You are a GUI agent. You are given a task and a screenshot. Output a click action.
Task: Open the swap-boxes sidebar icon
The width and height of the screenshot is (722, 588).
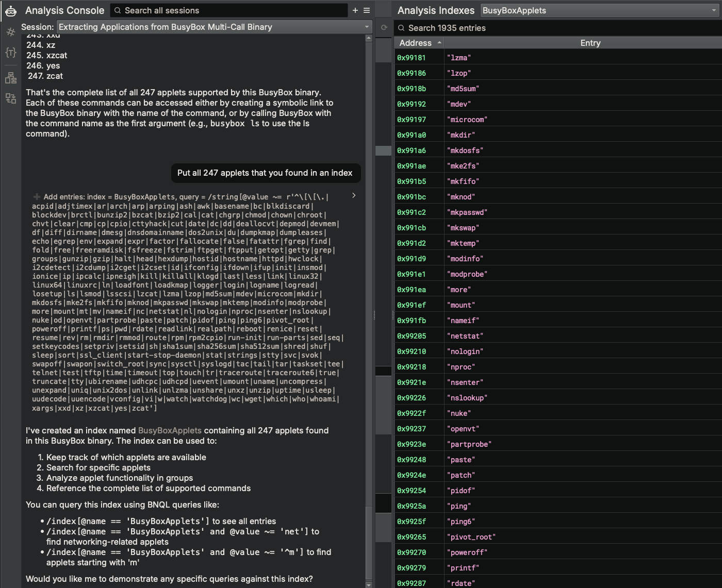11,98
